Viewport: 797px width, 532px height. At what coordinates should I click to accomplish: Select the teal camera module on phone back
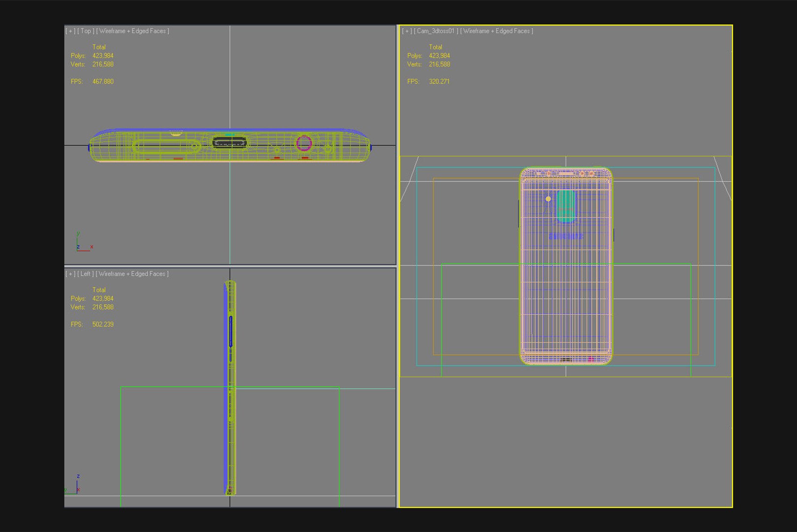coord(565,206)
